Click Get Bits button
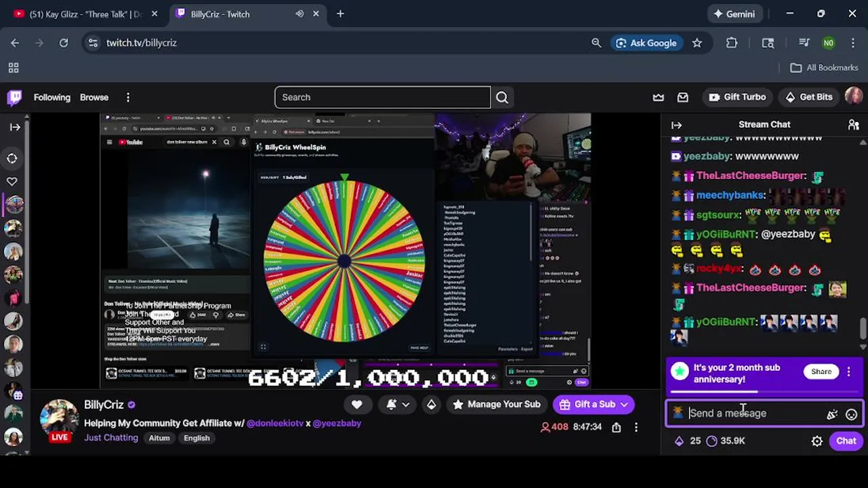 (808, 97)
